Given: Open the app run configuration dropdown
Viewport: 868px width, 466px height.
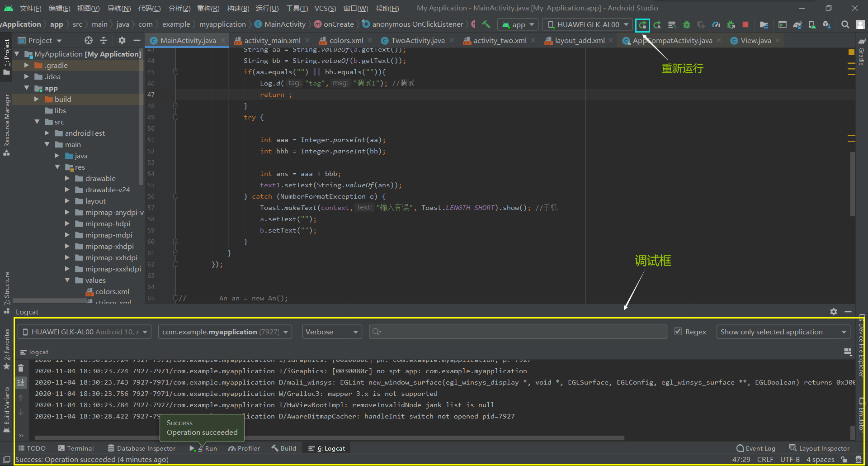Looking at the screenshot, I should click(518, 24).
